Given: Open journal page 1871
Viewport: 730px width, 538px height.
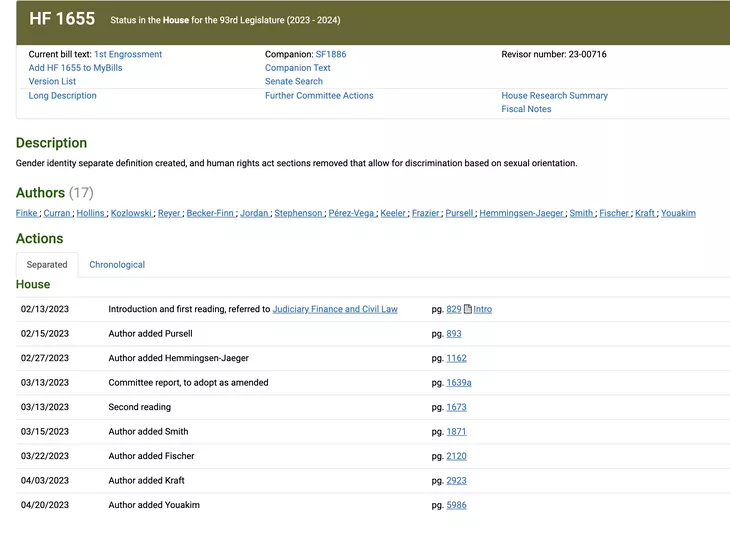Looking at the screenshot, I should tap(456, 431).
